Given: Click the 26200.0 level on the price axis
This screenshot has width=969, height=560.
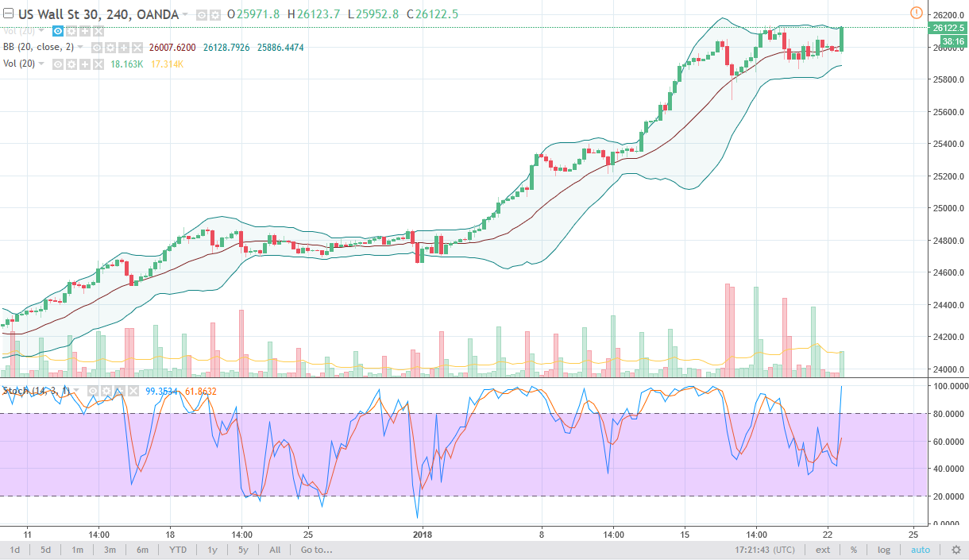Looking at the screenshot, I should coord(950,15).
